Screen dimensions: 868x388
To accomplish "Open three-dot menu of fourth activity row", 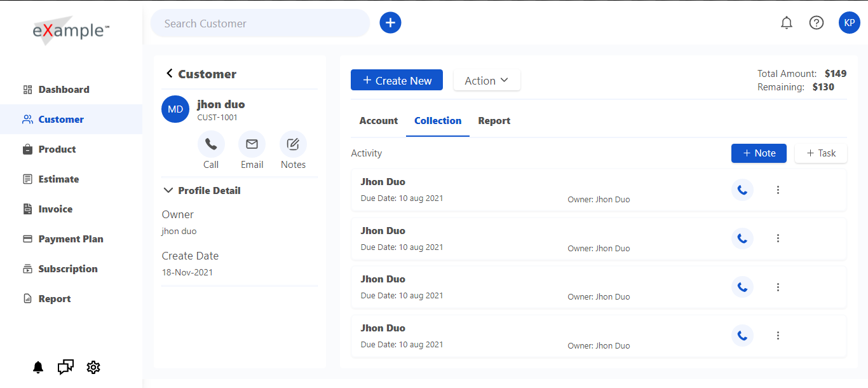I will click(x=778, y=336).
